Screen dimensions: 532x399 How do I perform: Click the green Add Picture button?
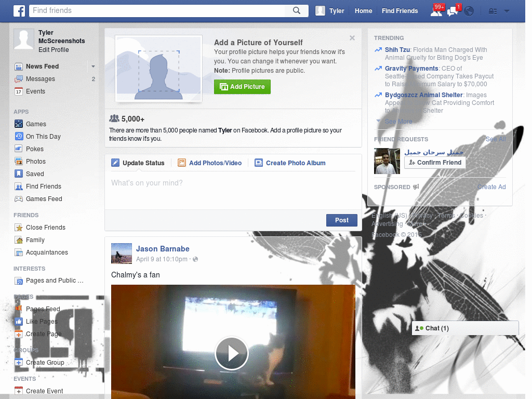(x=242, y=87)
